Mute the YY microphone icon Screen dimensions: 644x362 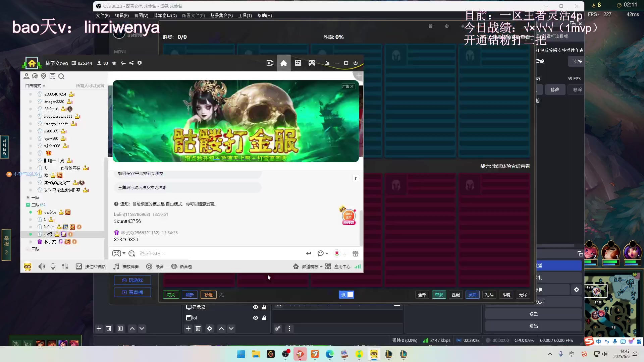[53, 266]
